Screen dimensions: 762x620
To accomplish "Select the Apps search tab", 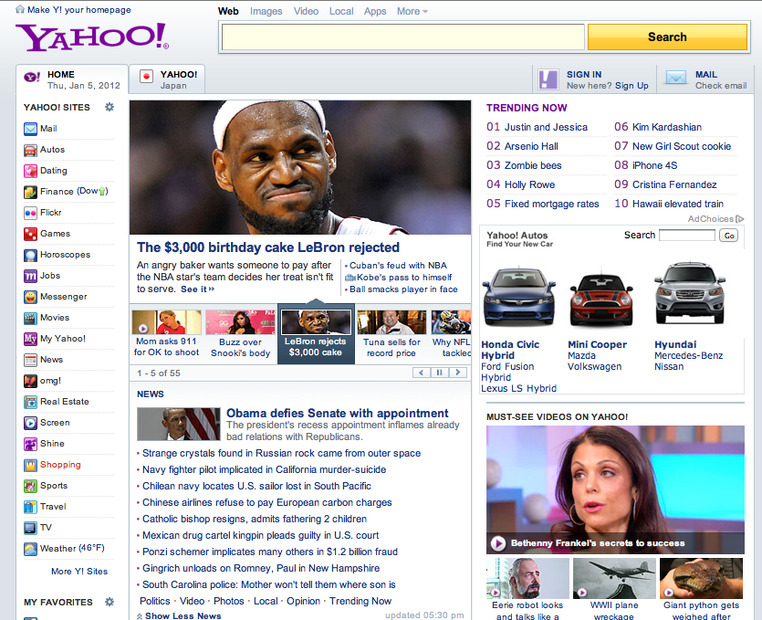I will [x=375, y=11].
